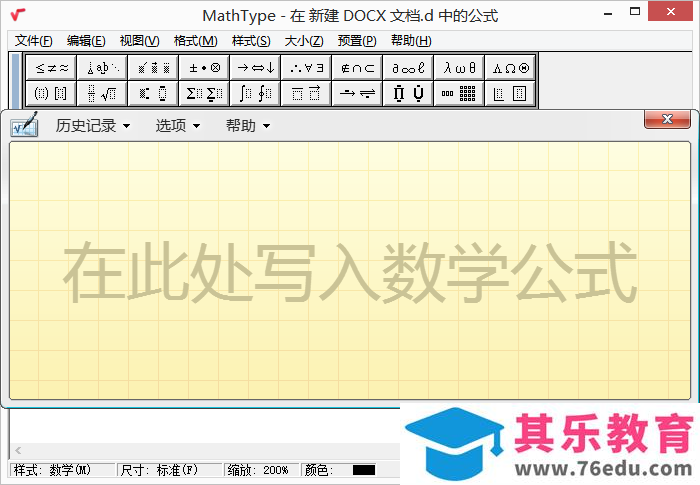Viewport: 700px width, 485px height.
Task: Click the 缩放: 200% status field
Action: pyautogui.click(x=262, y=470)
